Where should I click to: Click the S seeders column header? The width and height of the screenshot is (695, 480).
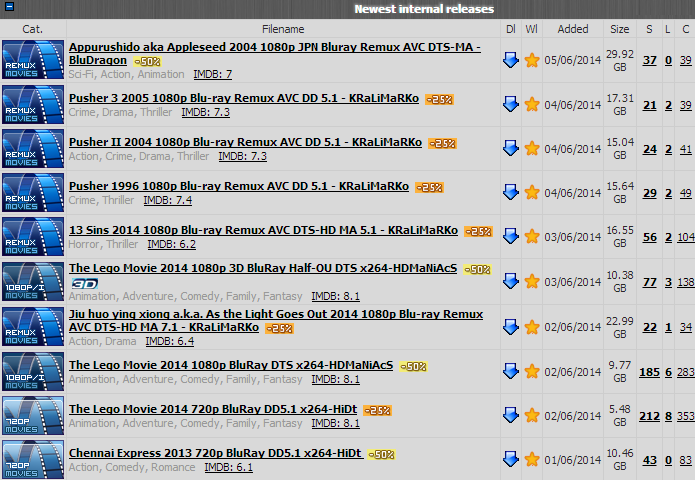click(649, 29)
